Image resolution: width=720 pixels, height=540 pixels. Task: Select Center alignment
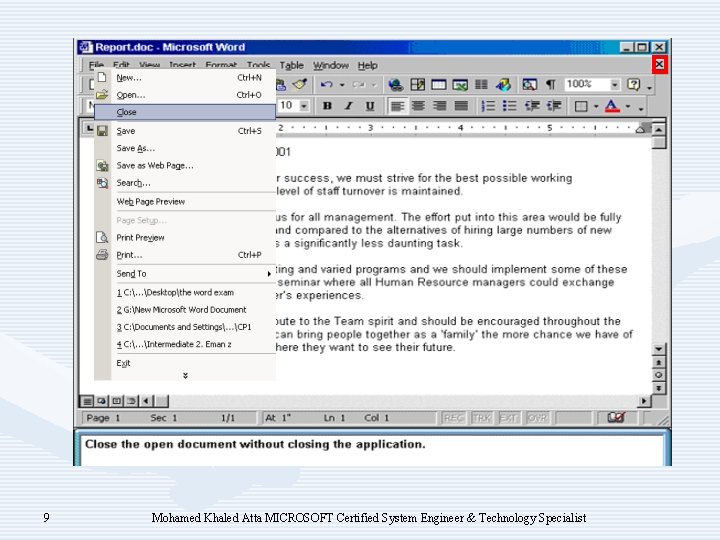pos(418,106)
